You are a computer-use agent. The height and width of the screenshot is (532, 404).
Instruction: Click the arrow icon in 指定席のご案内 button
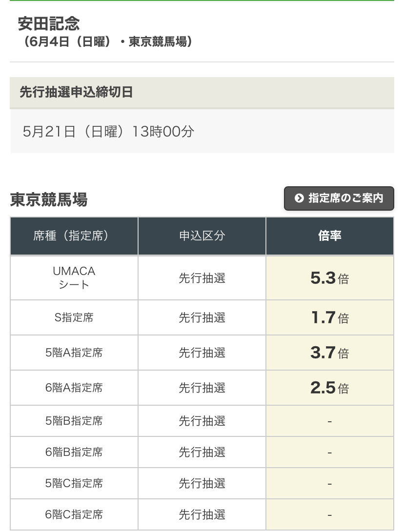click(x=299, y=198)
